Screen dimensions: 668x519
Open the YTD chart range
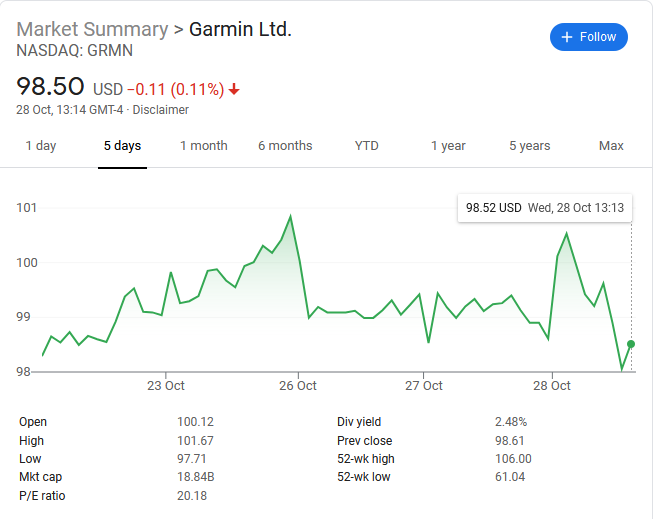click(x=367, y=146)
